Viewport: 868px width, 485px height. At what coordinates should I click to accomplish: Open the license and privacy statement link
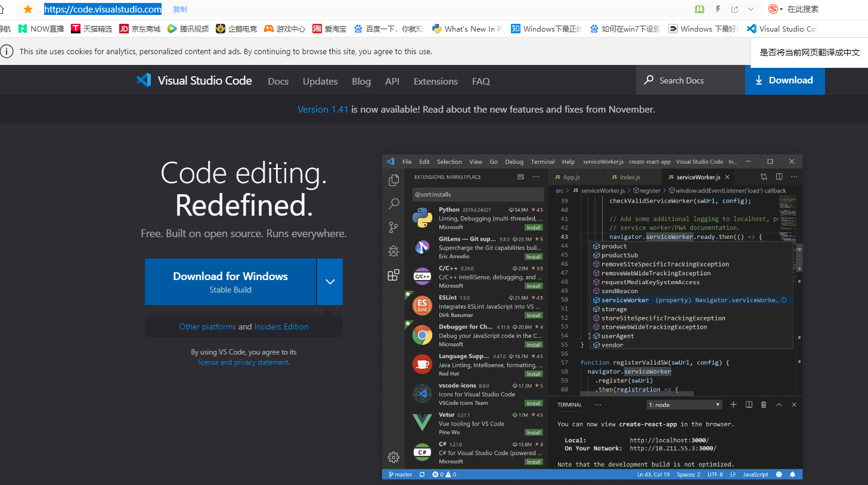click(x=243, y=362)
